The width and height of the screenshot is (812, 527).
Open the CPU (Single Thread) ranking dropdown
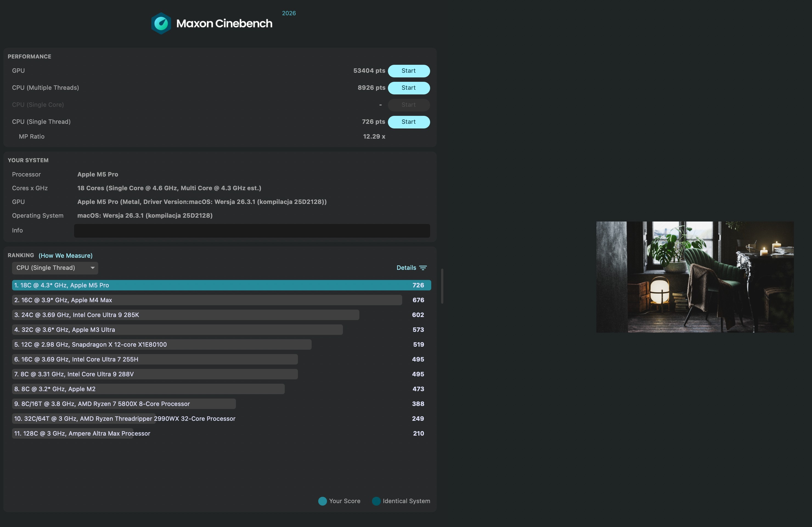click(51, 268)
